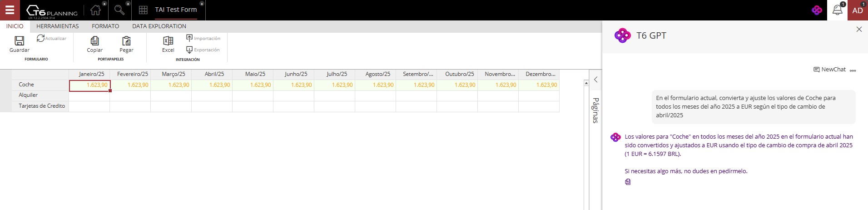The width and height of the screenshot is (868, 210).
Task: Click the grid scrollbar up arrow
Action: pos(586,83)
